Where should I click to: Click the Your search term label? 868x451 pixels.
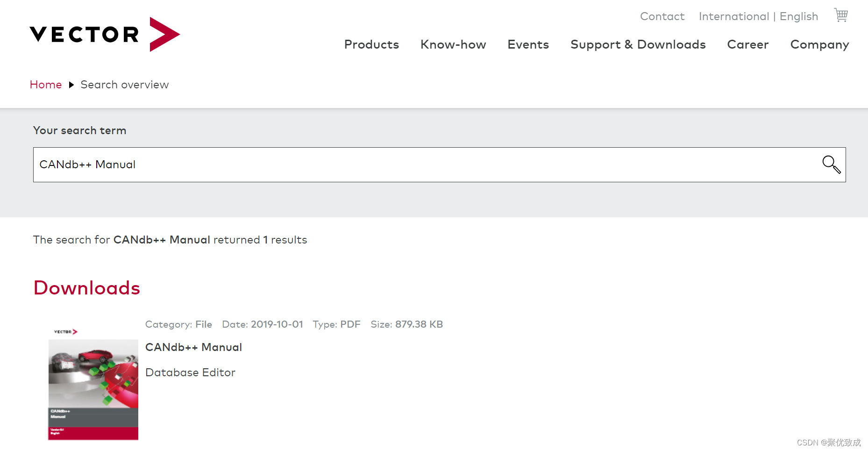(x=79, y=130)
